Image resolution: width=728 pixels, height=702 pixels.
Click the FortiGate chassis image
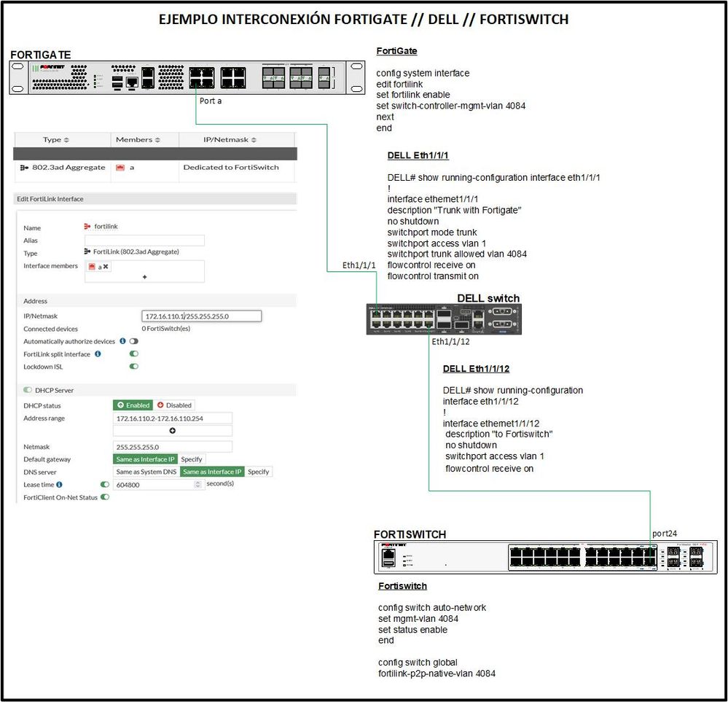187,77
